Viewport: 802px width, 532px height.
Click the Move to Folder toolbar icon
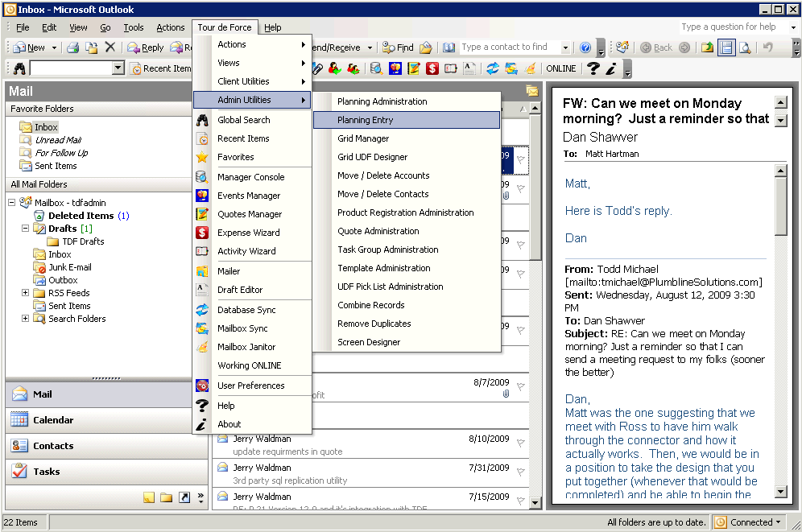click(x=92, y=47)
